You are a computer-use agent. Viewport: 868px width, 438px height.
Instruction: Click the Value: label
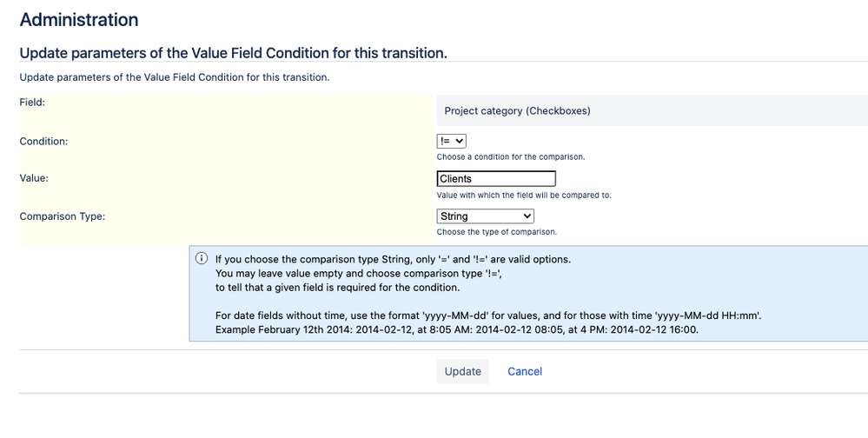(x=34, y=178)
